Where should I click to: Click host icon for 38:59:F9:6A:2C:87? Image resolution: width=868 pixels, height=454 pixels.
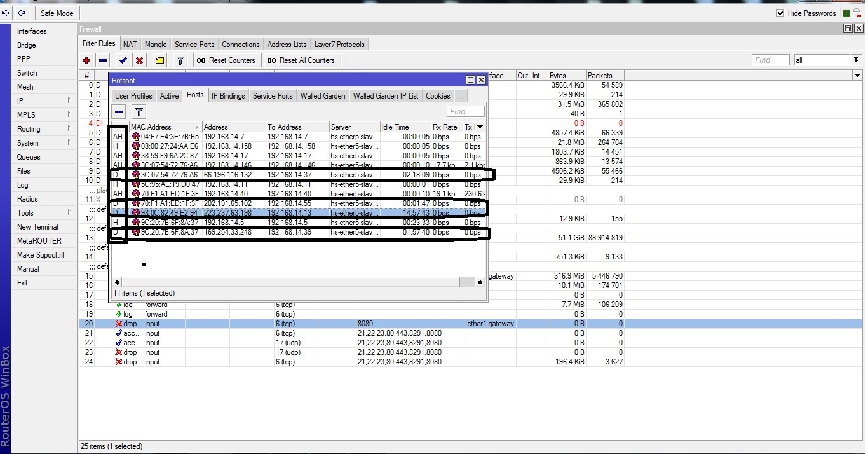tap(135, 156)
